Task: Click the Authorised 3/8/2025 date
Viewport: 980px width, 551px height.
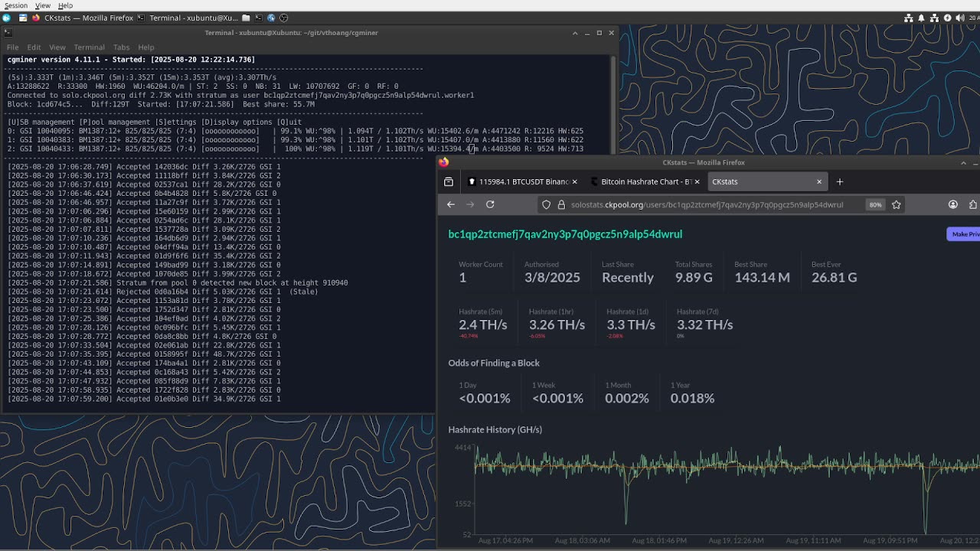Action: (552, 278)
